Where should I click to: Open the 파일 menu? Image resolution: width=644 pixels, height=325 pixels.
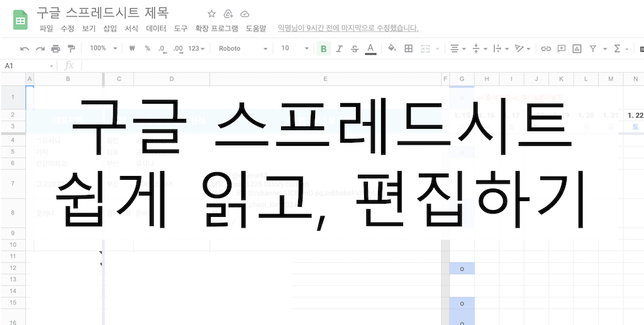(x=46, y=29)
